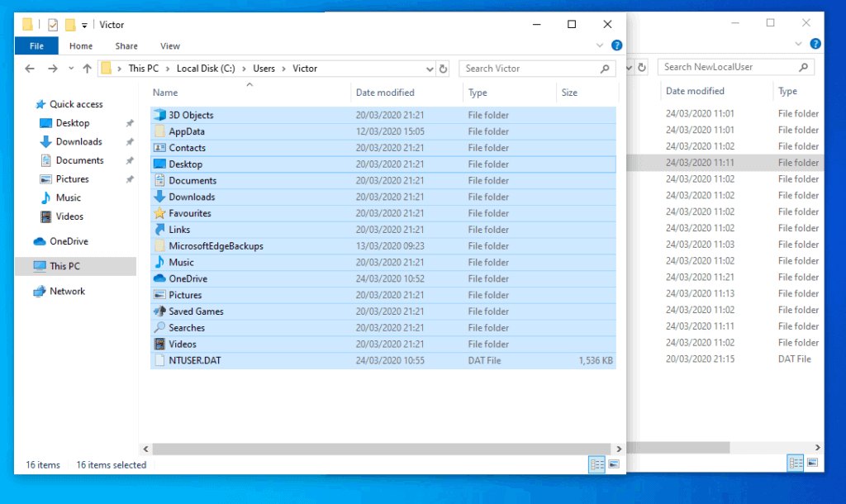Viewport: 846px width, 504px height.
Task: Select Music in the navigation pane
Action: coord(68,197)
